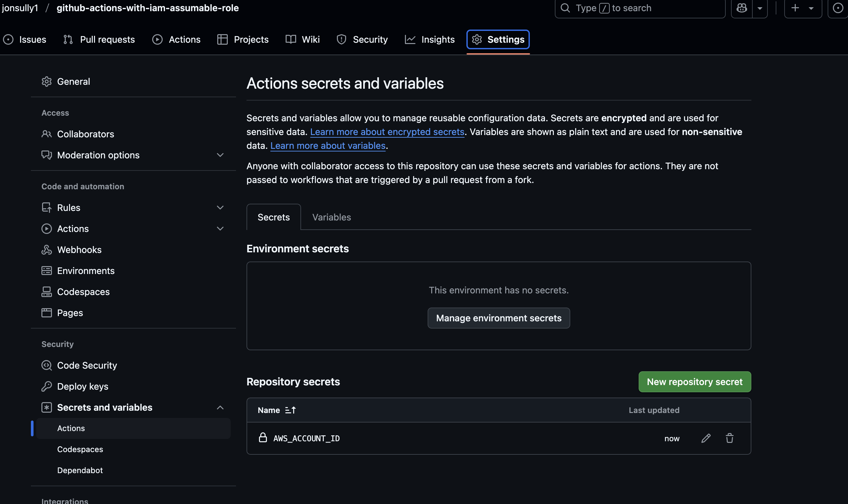Click the Security shield icon
848x504 pixels.
point(341,39)
